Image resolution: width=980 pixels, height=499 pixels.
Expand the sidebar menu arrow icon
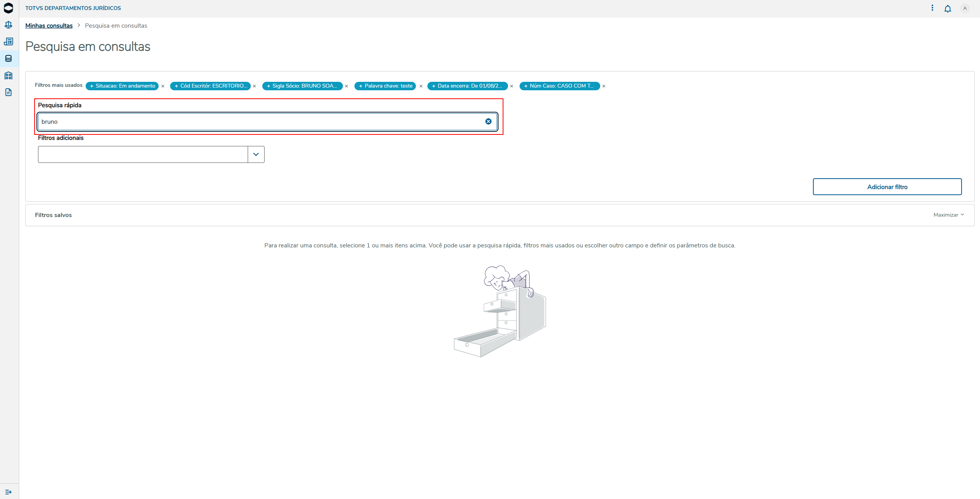point(8,492)
